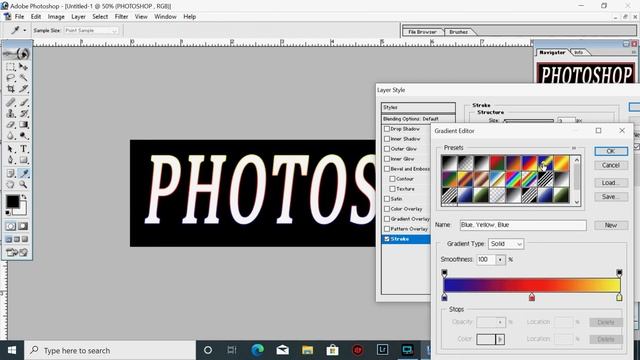The width and height of the screenshot is (640, 360).
Task: Select the Slice tool
Action: click(23, 89)
